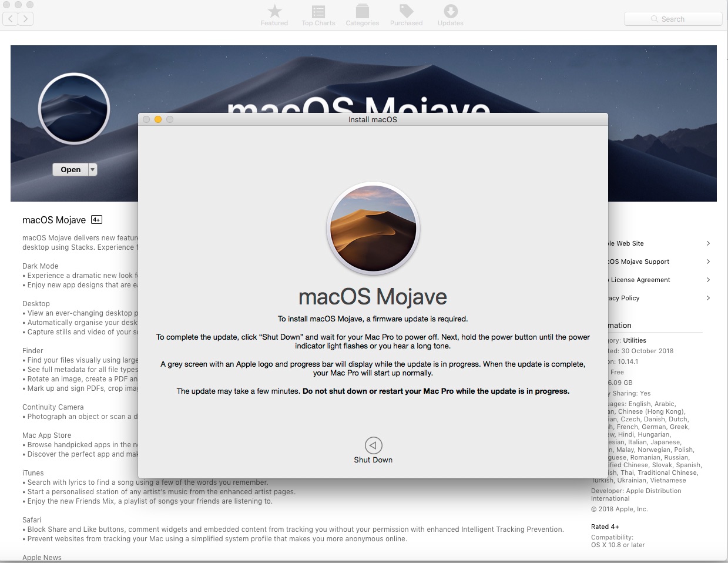Screen dimensions: 728x563
Task: Click OS X 10.8 or later compatibility
Action: coord(618,545)
